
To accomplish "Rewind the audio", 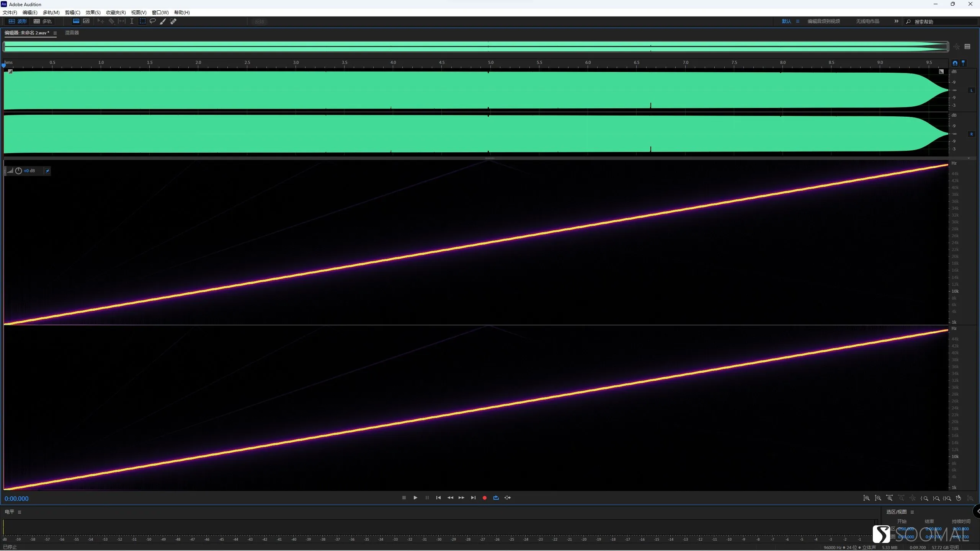I will [x=450, y=498].
